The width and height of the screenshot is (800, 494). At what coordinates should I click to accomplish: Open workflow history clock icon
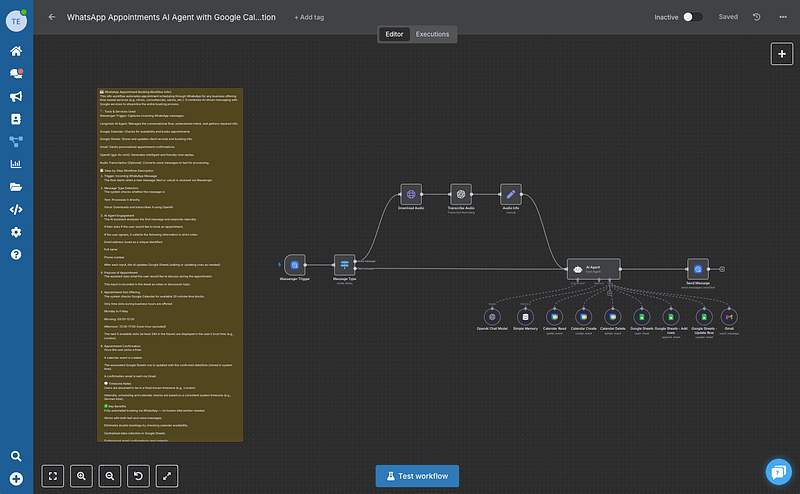(x=756, y=17)
